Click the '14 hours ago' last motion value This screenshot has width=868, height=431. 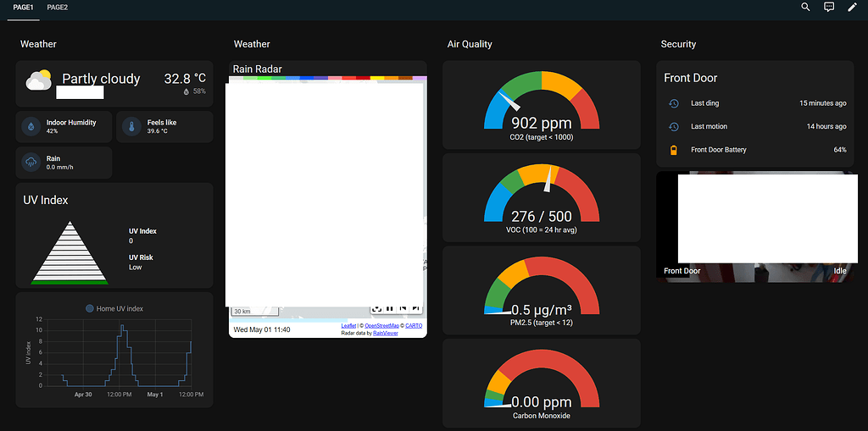click(826, 127)
